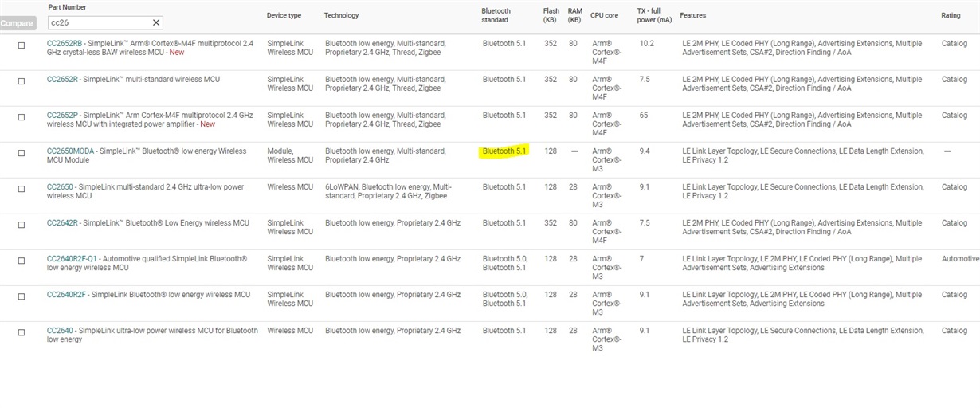
Task: Open the CC2640 part link in the ultra-low power MCU row
Action: [x=60, y=330]
